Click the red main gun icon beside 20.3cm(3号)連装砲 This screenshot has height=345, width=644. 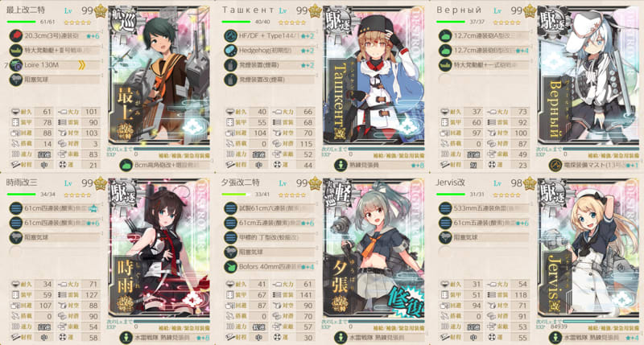15,36
